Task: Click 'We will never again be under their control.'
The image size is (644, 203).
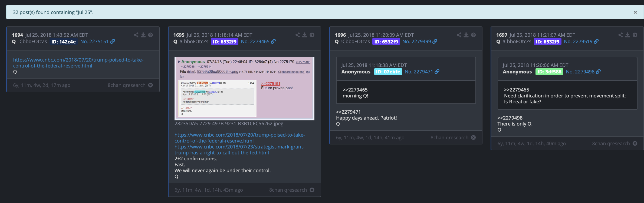Action: point(222,170)
